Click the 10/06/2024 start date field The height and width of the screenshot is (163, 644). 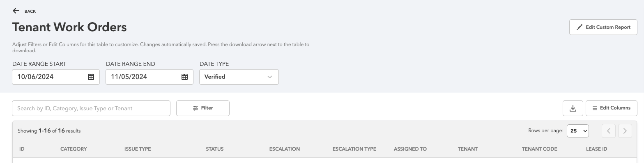[56, 77]
